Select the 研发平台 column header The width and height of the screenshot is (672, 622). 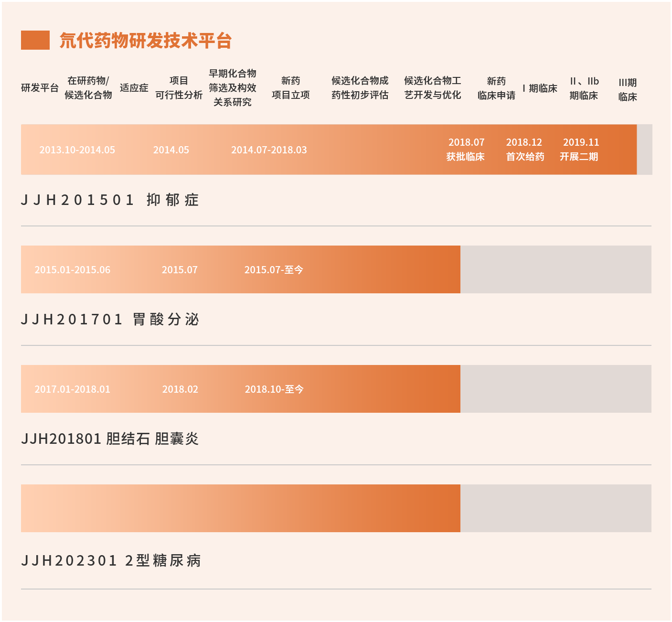click(x=40, y=88)
